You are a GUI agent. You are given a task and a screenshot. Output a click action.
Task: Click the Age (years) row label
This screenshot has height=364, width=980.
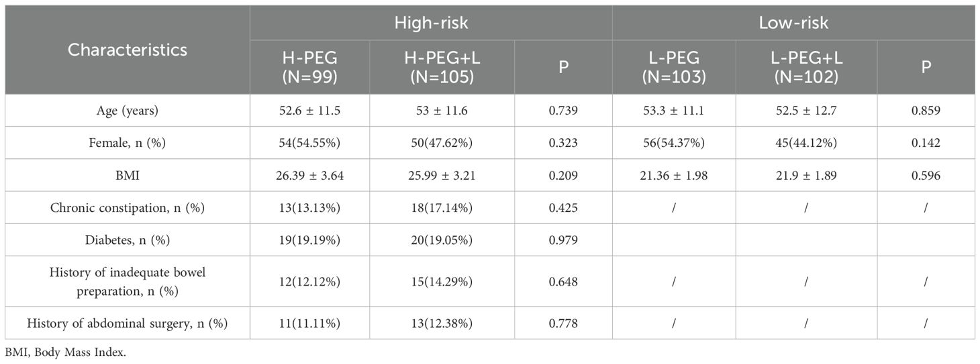click(128, 110)
